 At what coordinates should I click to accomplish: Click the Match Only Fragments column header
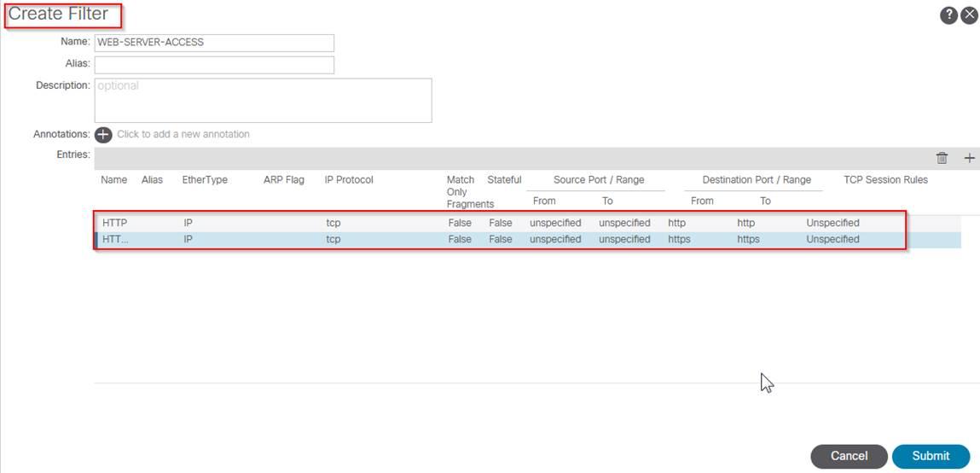coord(470,191)
